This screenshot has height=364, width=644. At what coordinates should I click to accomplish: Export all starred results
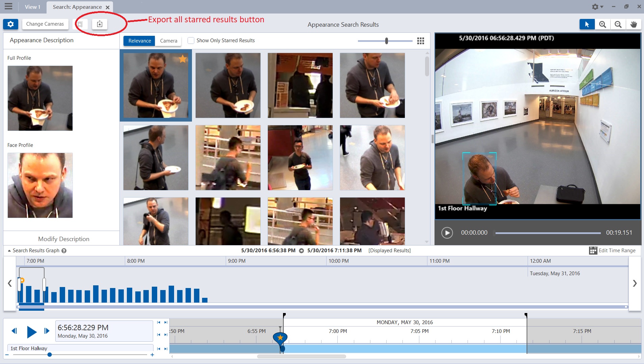tap(99, 24)
